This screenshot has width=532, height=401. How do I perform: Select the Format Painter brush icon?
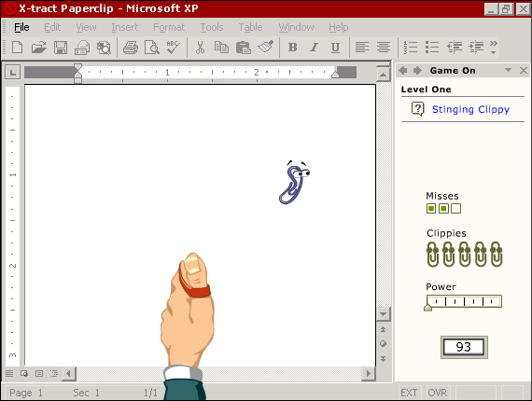coord(266,48)
